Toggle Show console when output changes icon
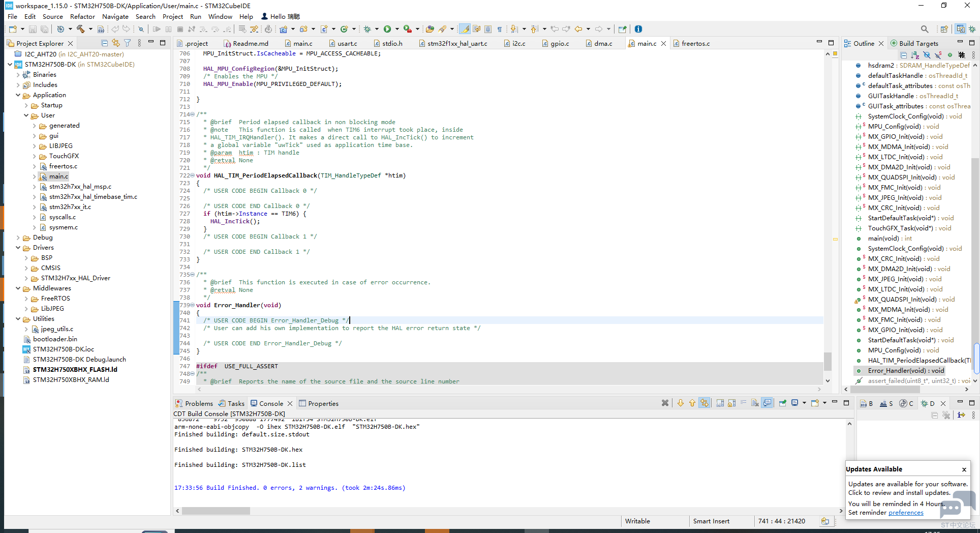Viewport: 980px width, 533px height. [767, 403]
